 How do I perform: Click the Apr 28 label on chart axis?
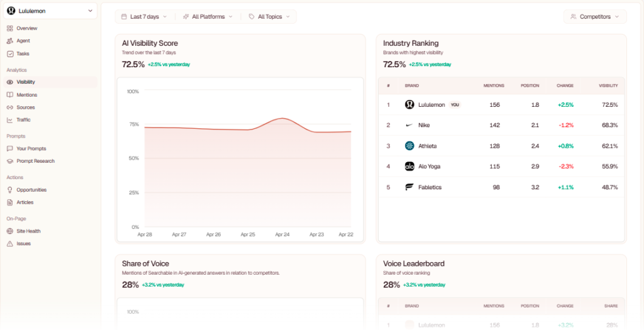pyautogui.click(x=145, y=235)
